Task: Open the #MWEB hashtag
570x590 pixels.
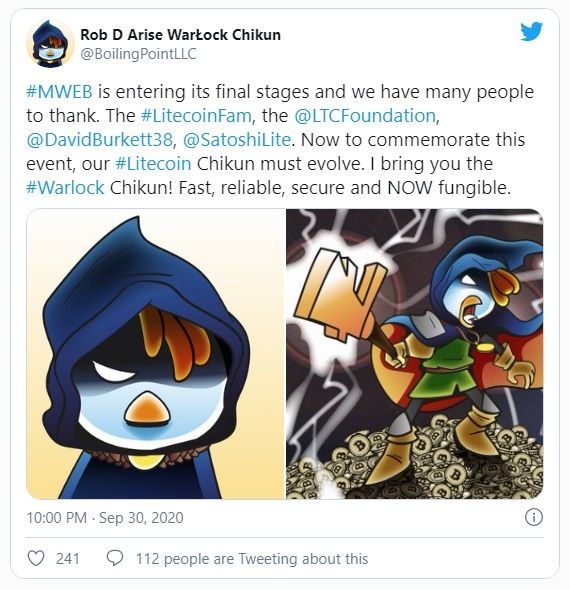Action: tap(59, 92)
